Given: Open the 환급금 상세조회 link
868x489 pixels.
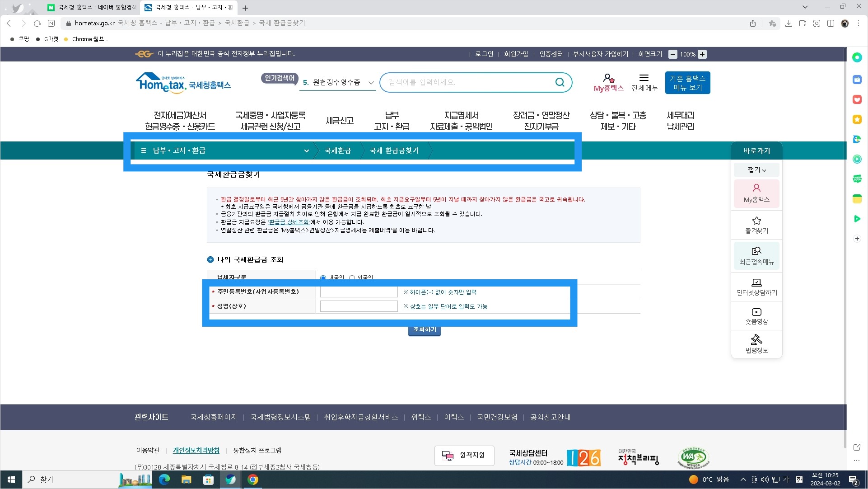Looking at the screenshot, I should (x=288, y=222).
